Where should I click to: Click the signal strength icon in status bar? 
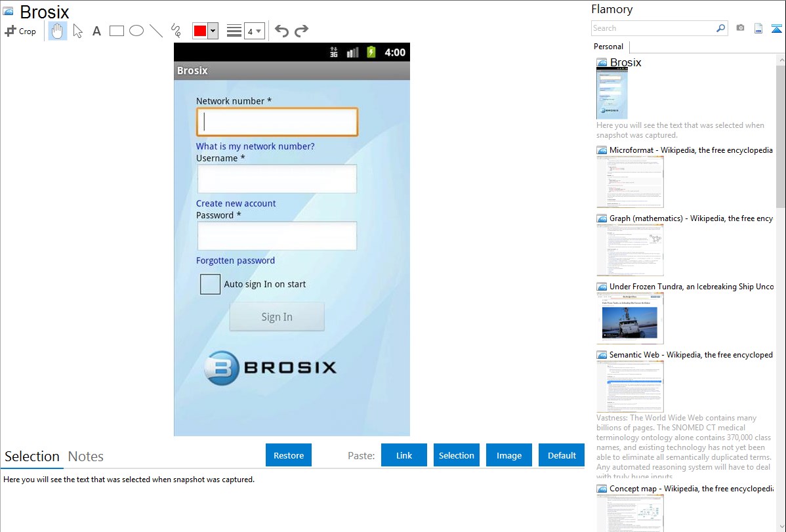pyautogui.click(x=353, y=52)
